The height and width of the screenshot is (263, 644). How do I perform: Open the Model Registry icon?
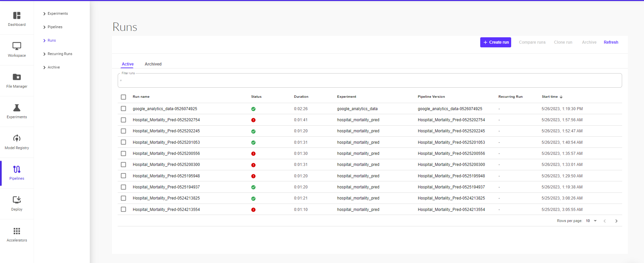pos(17,138)
